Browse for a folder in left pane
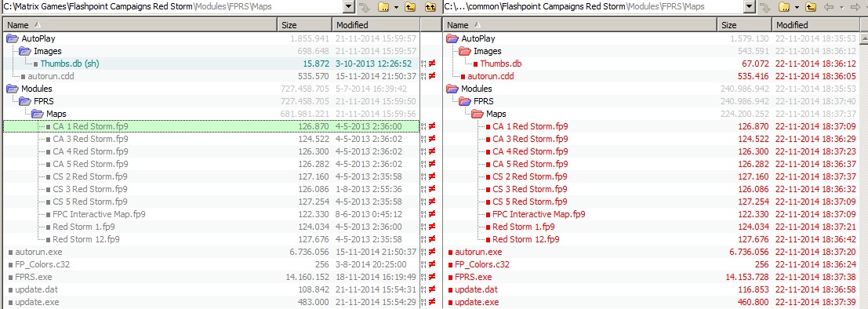This screenshot has height=309, width=868. click(x=383, y=7)
